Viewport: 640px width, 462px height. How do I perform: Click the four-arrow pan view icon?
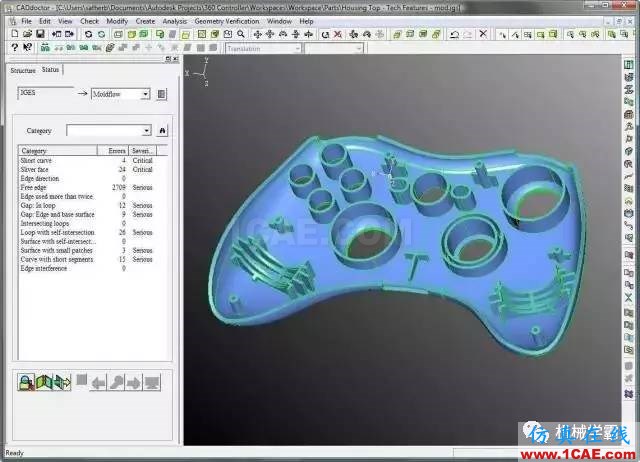[x=257, y=34]
